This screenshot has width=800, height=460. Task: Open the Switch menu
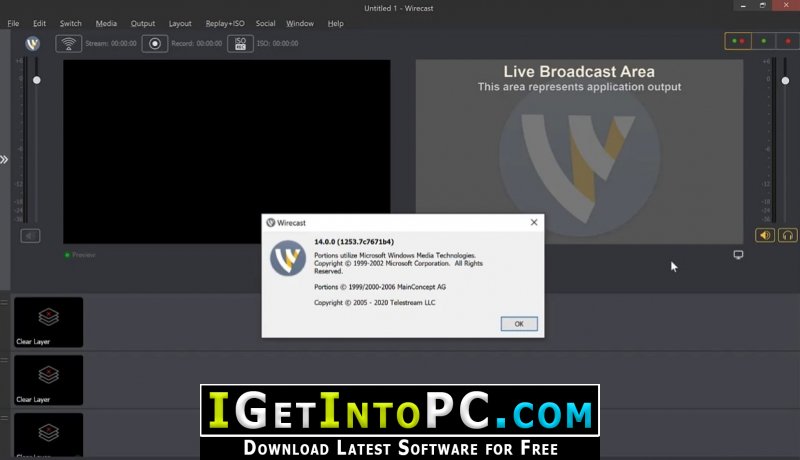[70, 23]
